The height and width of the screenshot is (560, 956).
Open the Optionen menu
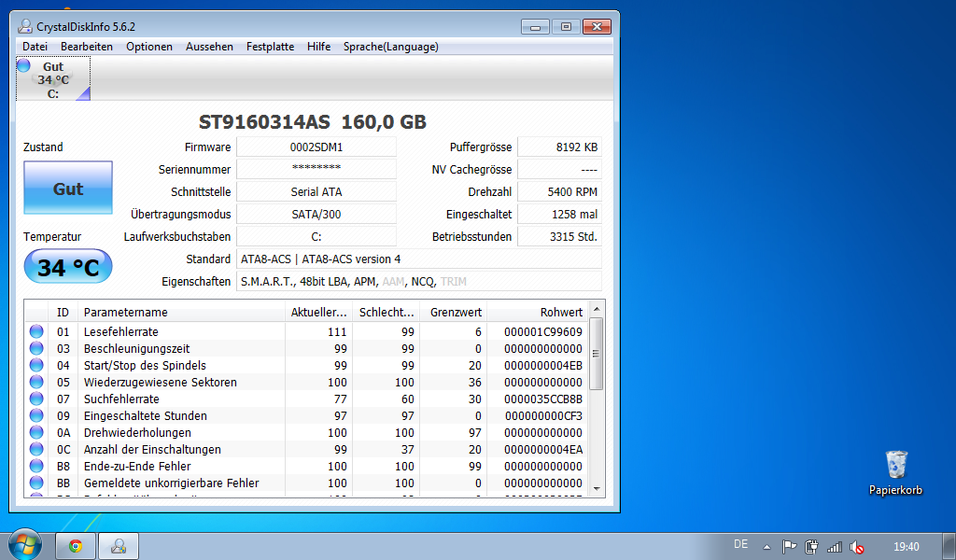[149, 47]
